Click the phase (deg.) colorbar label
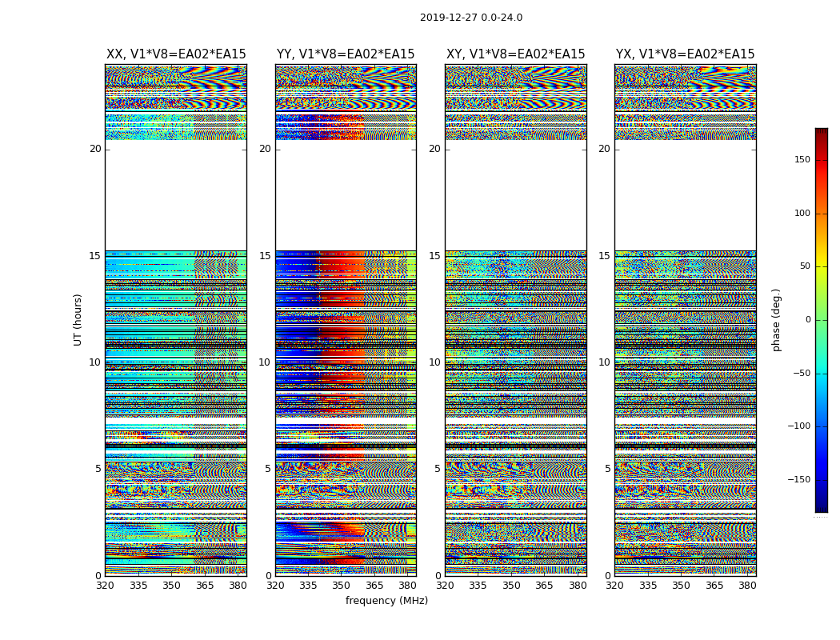Image resolution: width=840 pixels, height=640 pixels. (x=776, y=320)
